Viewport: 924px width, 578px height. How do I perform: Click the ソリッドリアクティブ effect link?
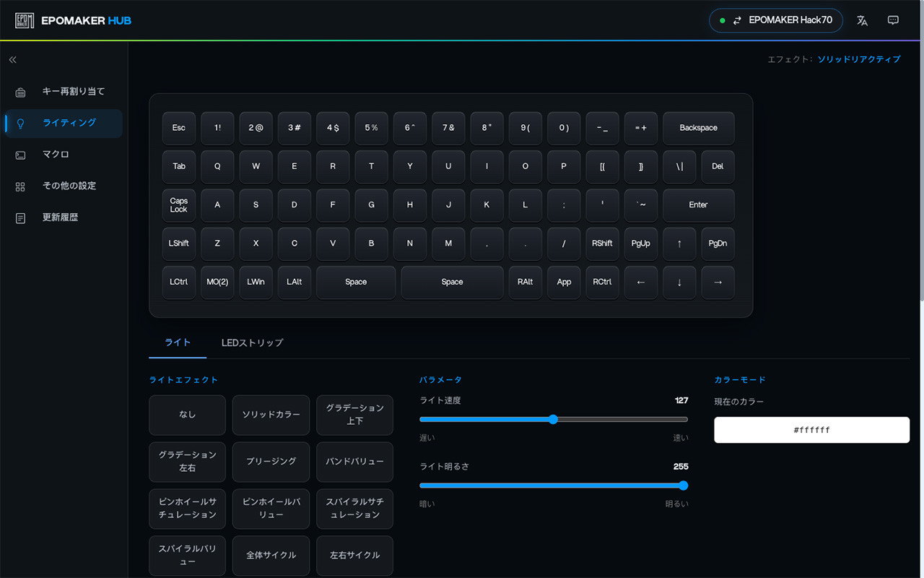click(859, 59)
